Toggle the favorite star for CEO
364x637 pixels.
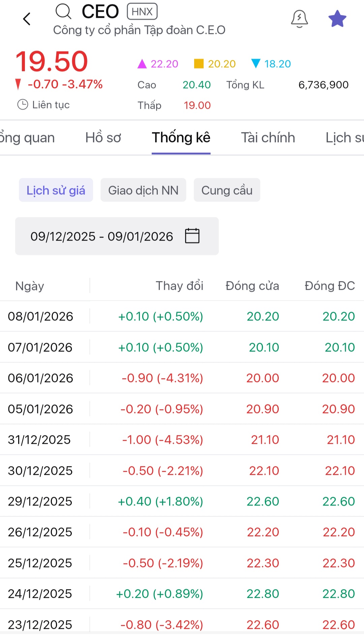[337, 19]
